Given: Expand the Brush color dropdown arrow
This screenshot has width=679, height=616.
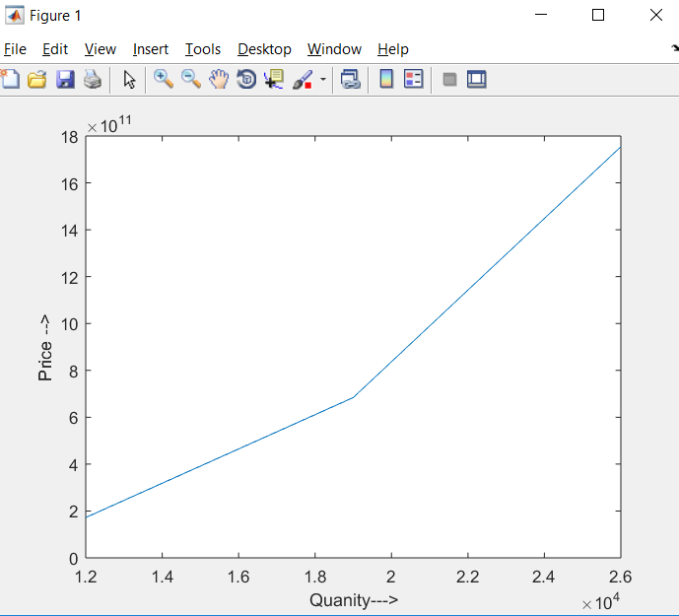Looking at the screenshot, I should coord(322,81).
